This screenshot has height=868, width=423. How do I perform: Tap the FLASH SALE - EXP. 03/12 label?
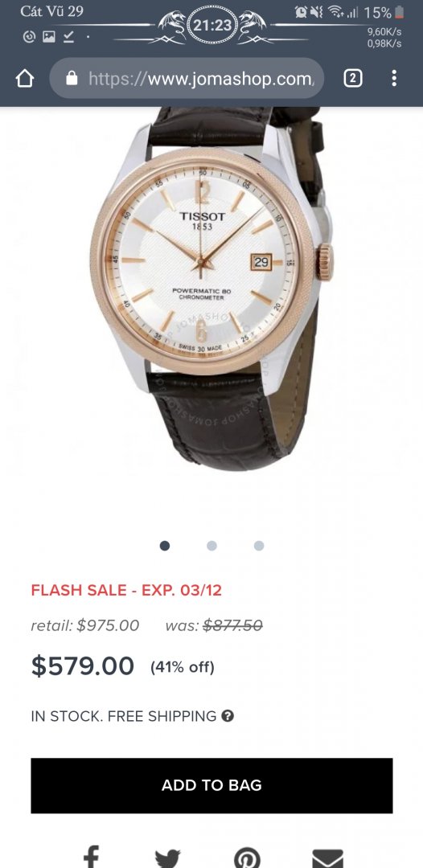[126, 590]
